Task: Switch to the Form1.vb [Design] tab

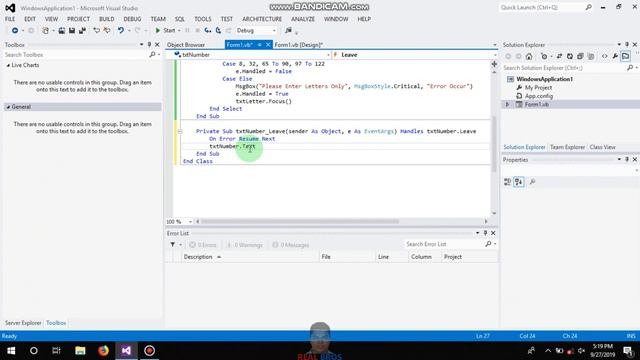Action: pyautogui.click(x=298, y=44)
